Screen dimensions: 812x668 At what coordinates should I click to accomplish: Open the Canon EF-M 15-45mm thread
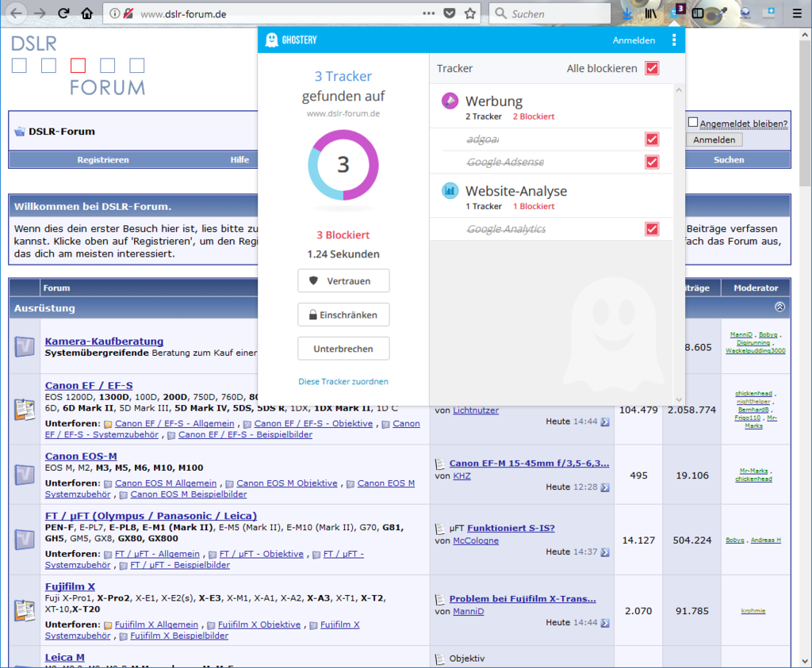tap(529, 463)
